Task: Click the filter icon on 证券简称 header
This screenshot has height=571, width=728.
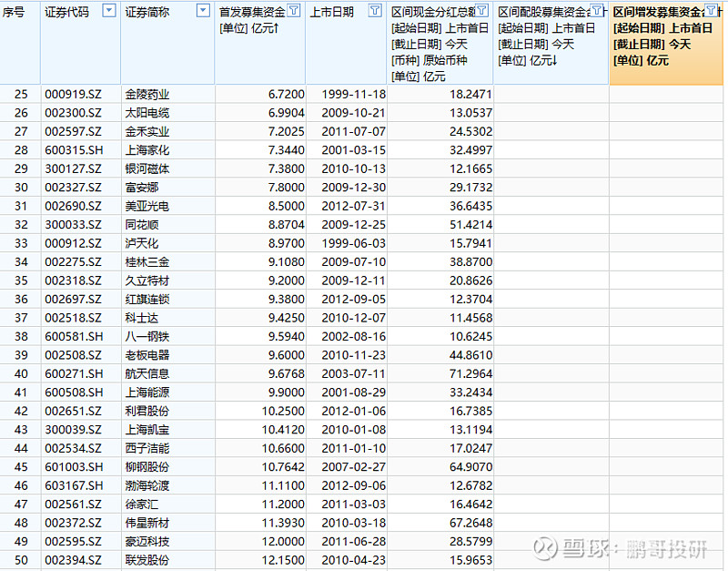Action: pos(204,11)
